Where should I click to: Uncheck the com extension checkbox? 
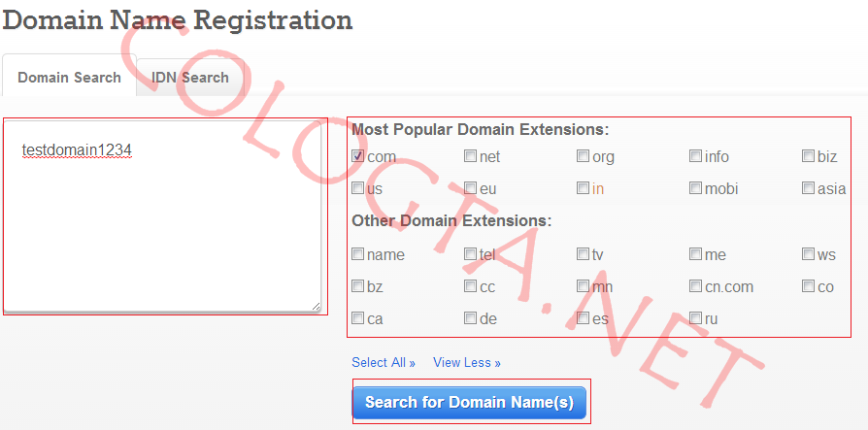pyautogui.click(x=357, y=156)
